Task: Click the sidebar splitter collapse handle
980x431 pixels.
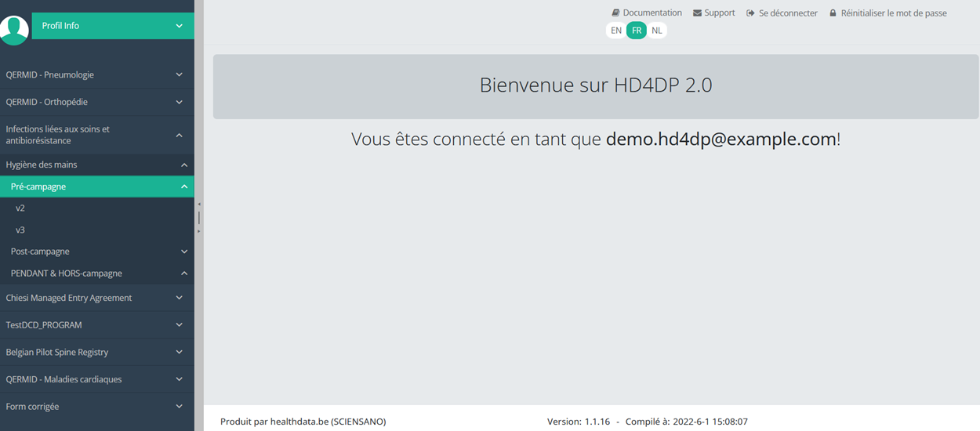Action: [199, 217]
